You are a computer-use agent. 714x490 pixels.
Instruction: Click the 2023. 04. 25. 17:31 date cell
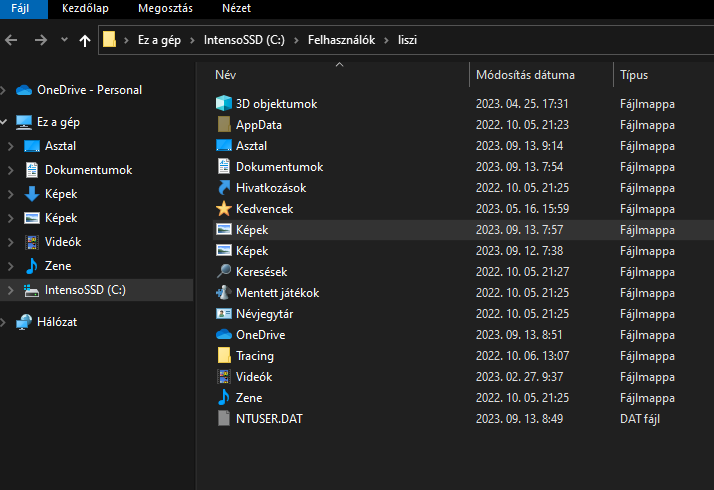tap(522, 104)
